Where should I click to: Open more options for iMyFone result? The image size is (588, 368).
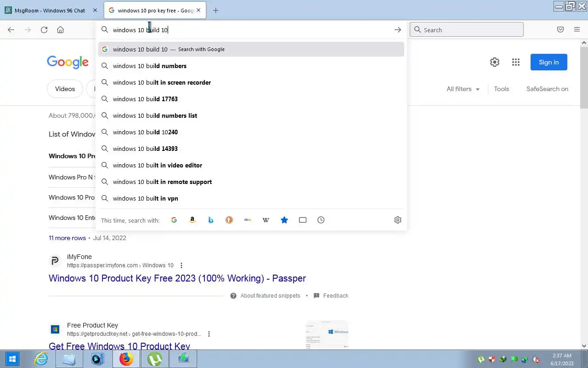click(181, 265)
